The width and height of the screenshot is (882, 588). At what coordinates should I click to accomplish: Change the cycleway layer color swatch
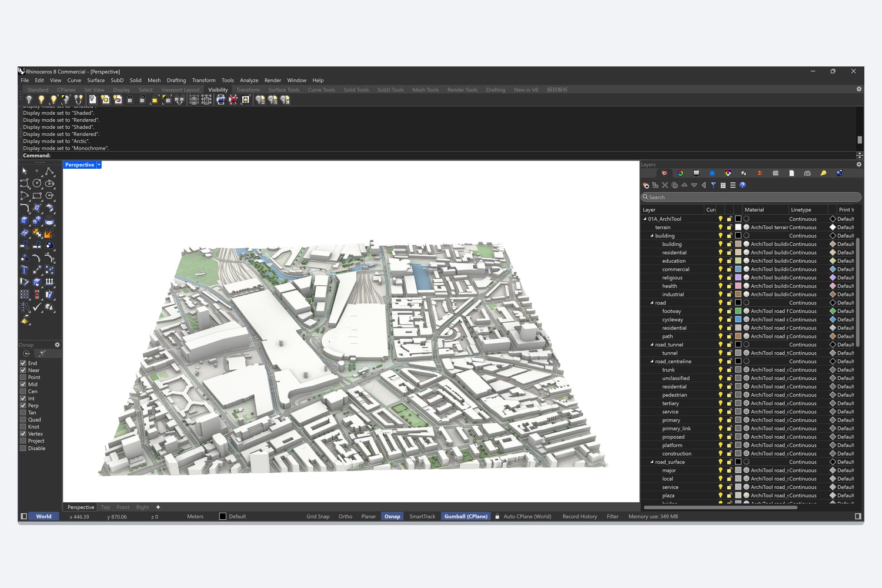point(738,320)
